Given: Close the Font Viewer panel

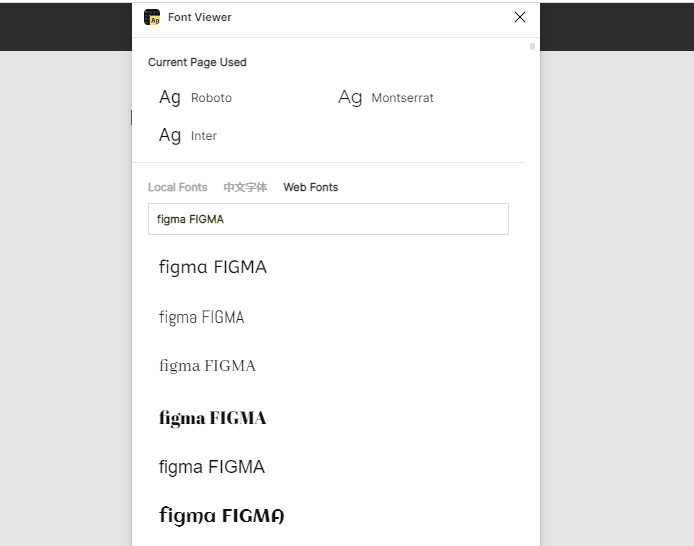Looking at the screenshot, I should click(520, 17).
